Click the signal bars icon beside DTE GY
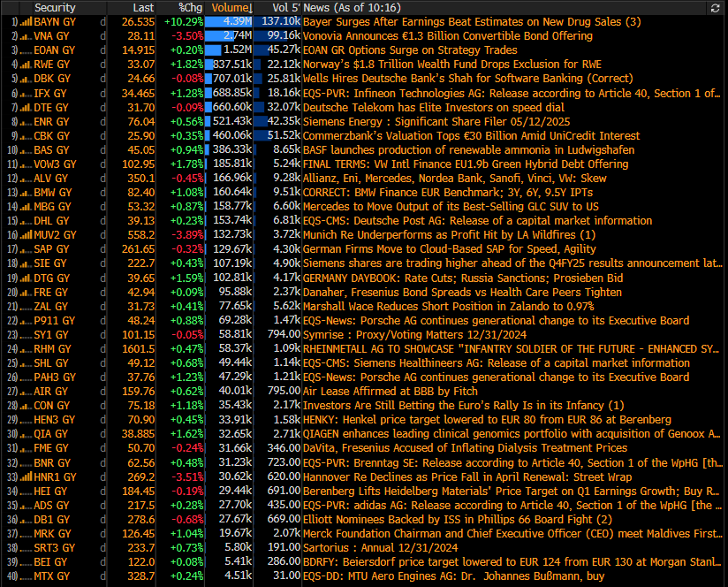This screenshot has height=587, width=728. (26, 108)
